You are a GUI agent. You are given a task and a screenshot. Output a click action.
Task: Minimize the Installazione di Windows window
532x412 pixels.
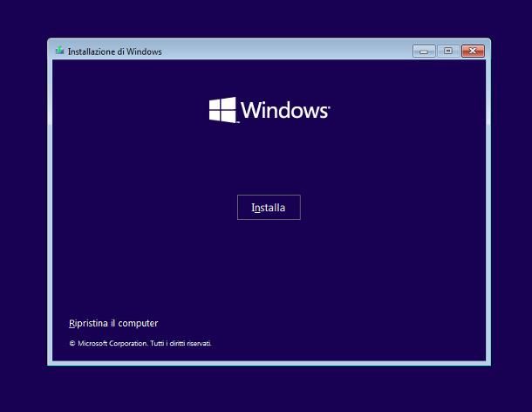click(424, 51)
